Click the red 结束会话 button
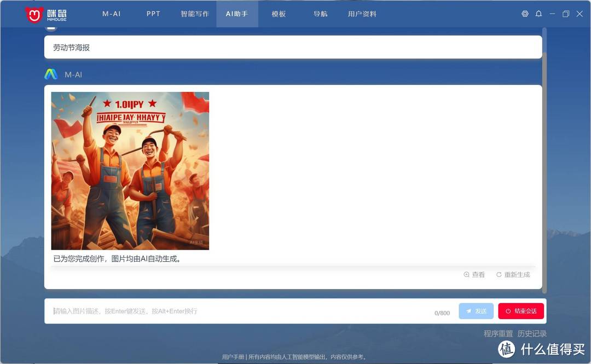The height and width of the screenshot is (364, 591). coord(521,311)
